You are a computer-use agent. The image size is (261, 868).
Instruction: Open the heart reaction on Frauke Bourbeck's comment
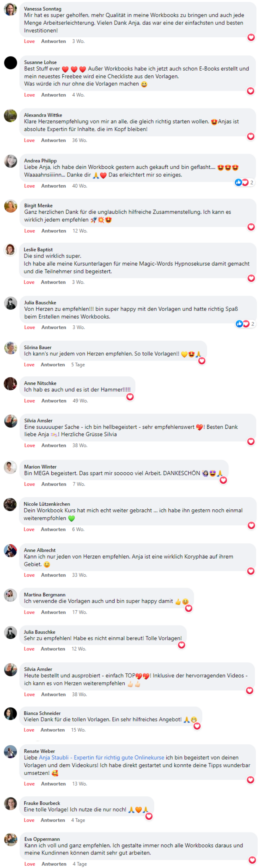coord(149,816)
